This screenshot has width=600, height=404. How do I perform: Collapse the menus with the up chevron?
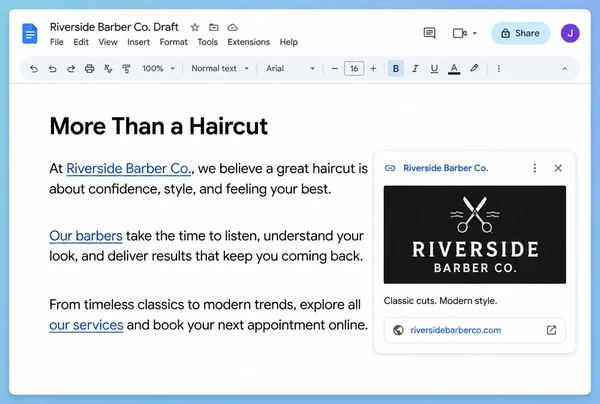coord(564,69)
